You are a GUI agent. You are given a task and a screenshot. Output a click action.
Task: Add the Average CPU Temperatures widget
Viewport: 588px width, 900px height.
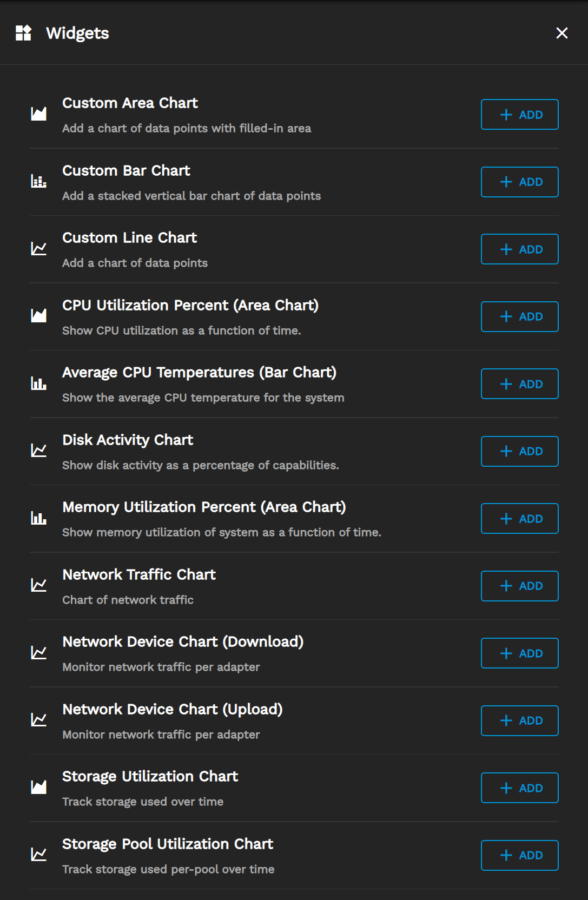[519, 384]
